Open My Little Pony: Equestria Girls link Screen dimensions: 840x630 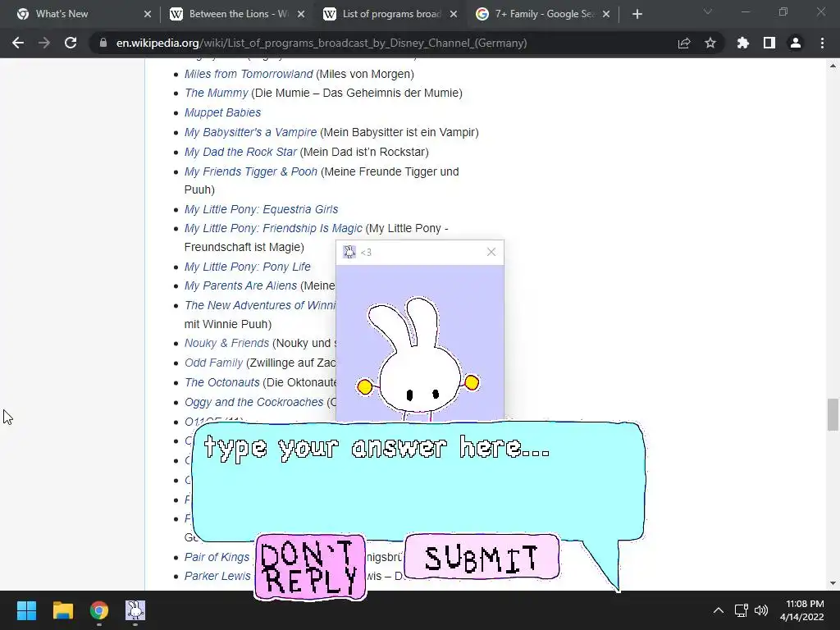[x=261, y=209]
